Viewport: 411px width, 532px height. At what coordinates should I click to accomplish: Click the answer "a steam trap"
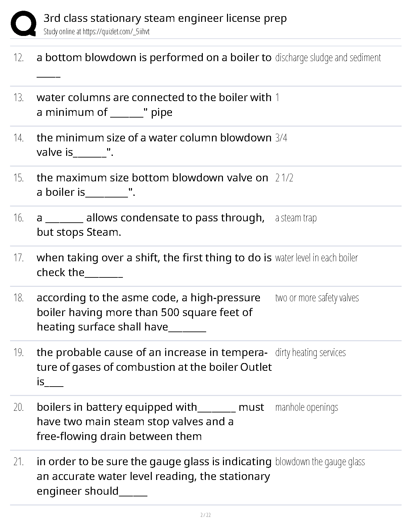tap(296, 218)
